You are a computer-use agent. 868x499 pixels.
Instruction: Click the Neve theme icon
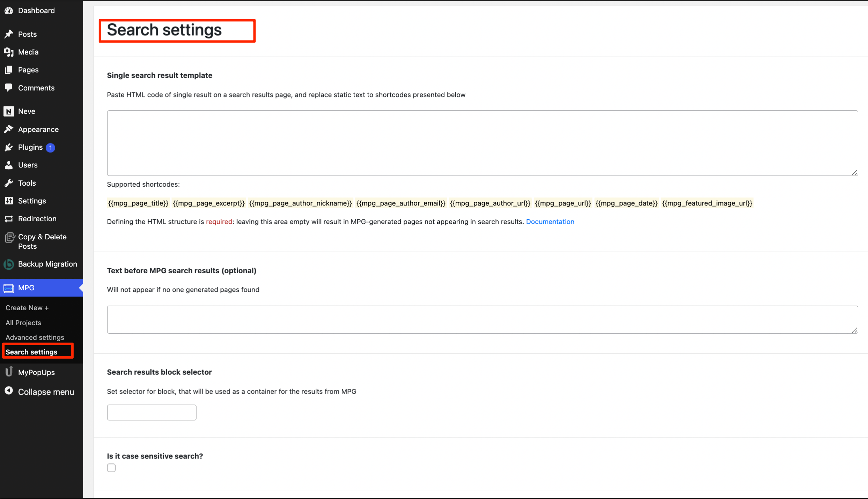point(9,111)
